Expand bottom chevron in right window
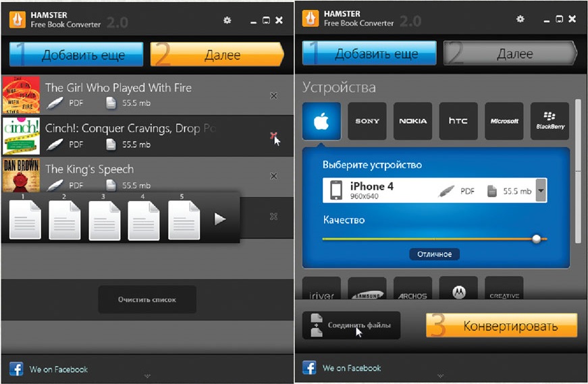588x384 pixels. 441,375
